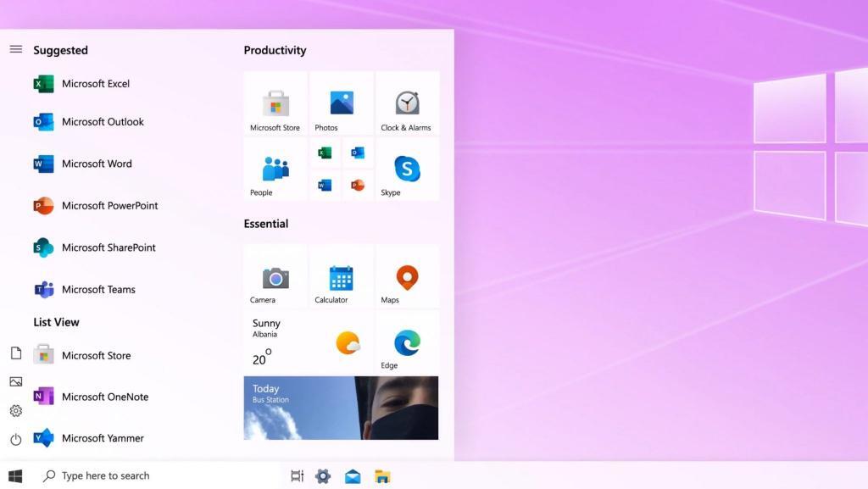Screen dimensions: 868x489
Task: Open the Power options button
Action: tap(15, 439)
